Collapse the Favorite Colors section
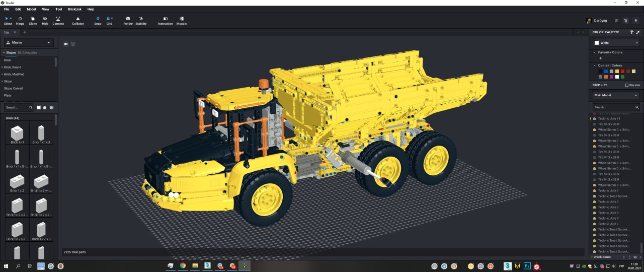Viewport: 644px width, 272px height. [595, 52]
